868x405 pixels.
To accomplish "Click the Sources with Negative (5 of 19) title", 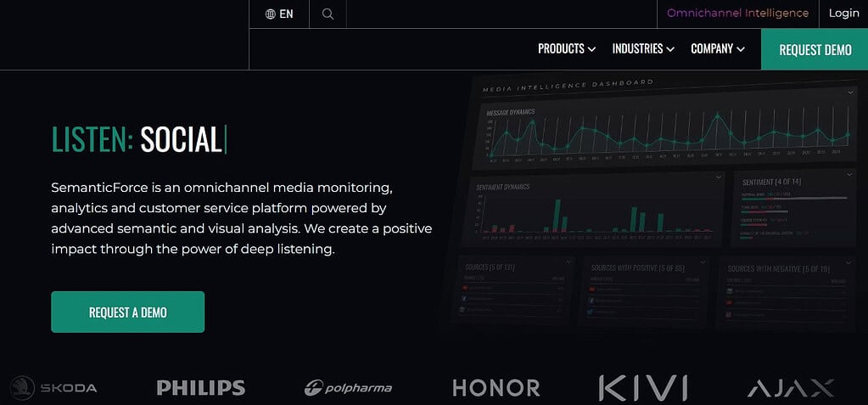I will point(778,268).
